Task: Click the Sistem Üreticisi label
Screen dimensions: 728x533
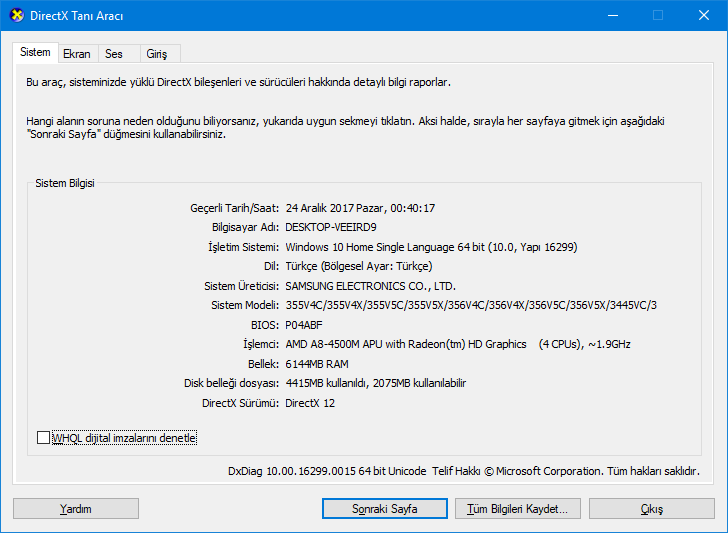Action: 241,286
